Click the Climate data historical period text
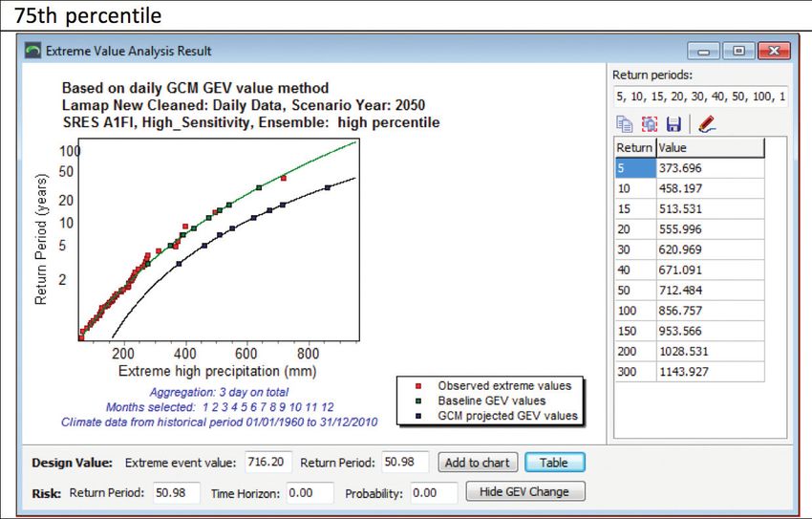This screenshot has width=812, height=519. (x=220, y=422)
